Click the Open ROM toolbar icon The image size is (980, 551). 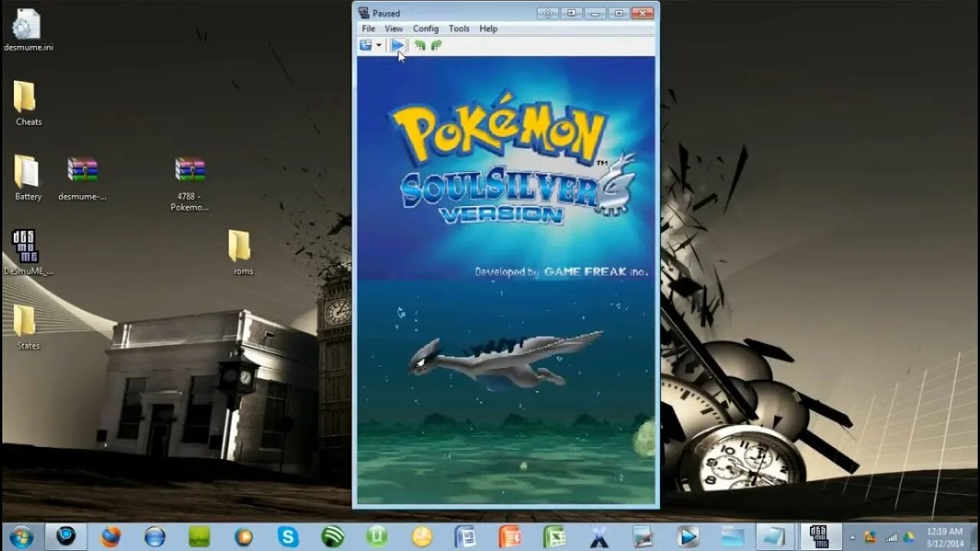point(366,45)
